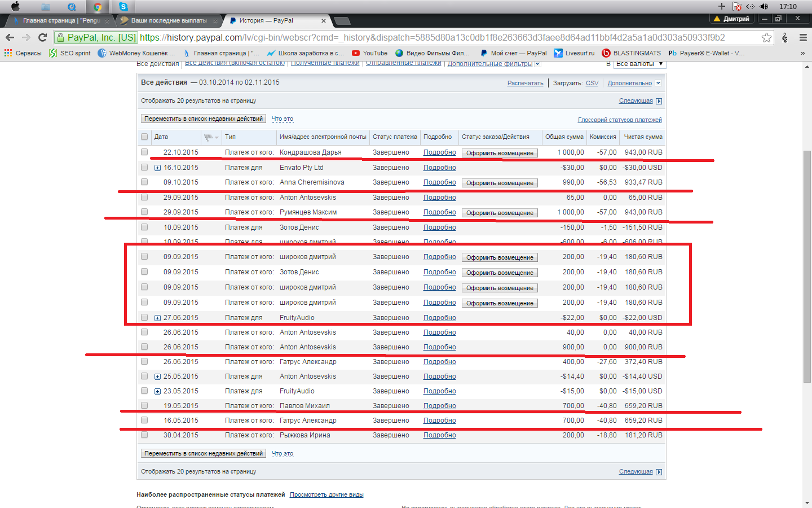Image resolution: width=812 pixels, height=508 pixels.
Task: Expand the Дополнительно dropdown arrow
Action: [658, 83]
